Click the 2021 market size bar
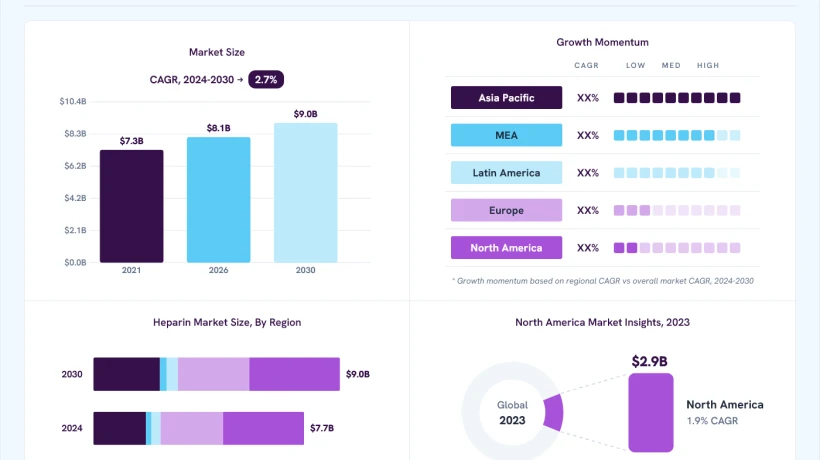The width and height of the screenshot is (820, 460). pos(131,206)
